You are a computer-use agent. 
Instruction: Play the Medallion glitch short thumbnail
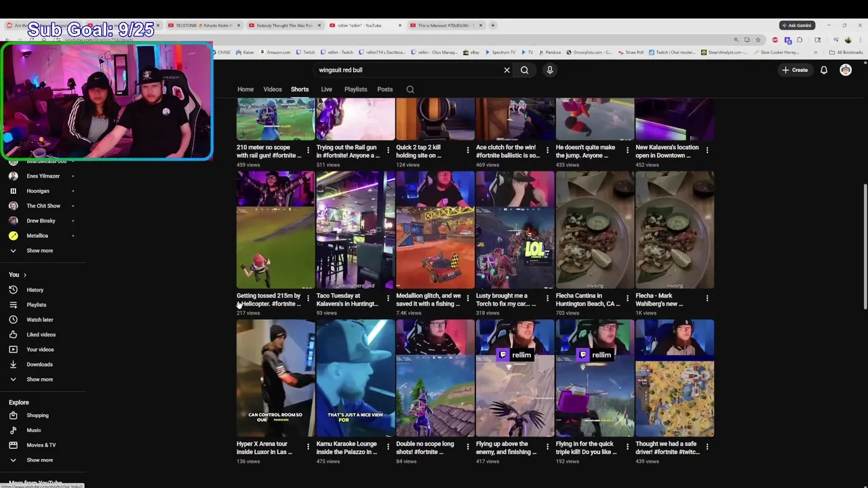[435, 230]
